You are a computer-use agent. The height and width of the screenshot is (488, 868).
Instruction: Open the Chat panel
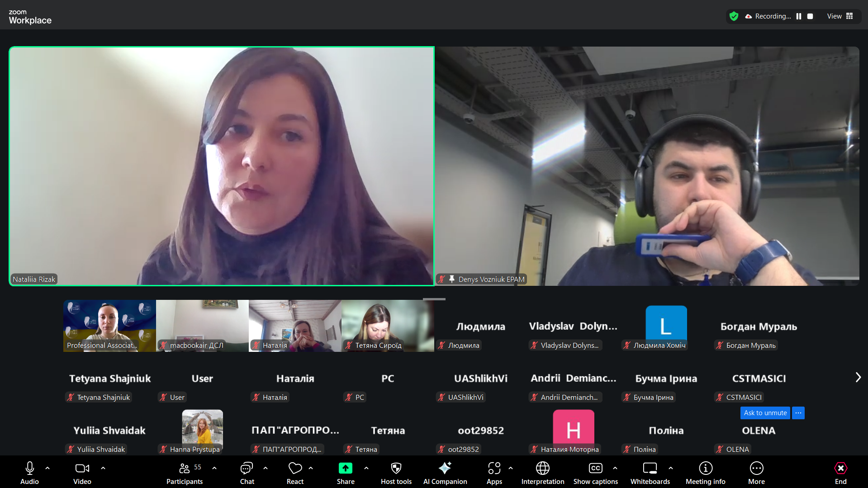coord(247,473)
